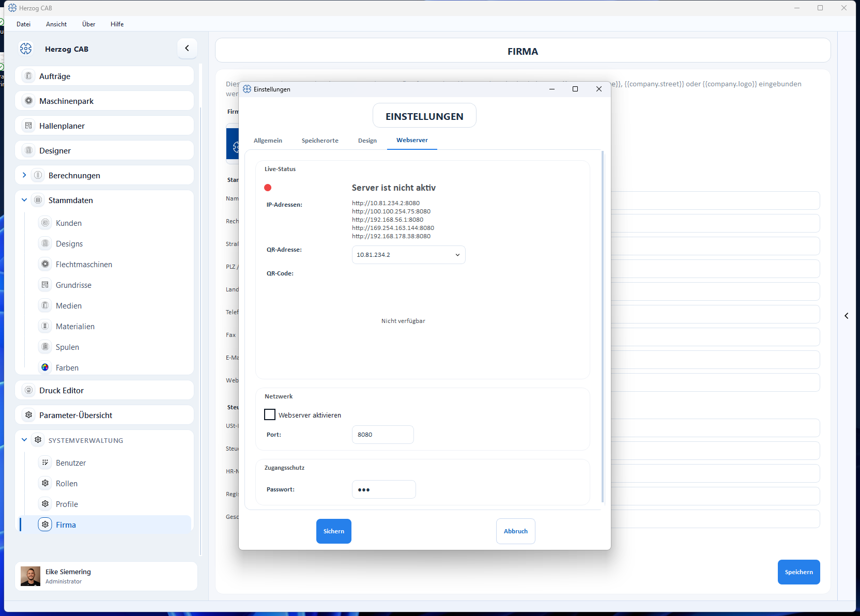Click the Kunden icon in Stammdaten
The width and height of the screenshot is (860, 616).
pyautogui.click(x=45, y=223)
